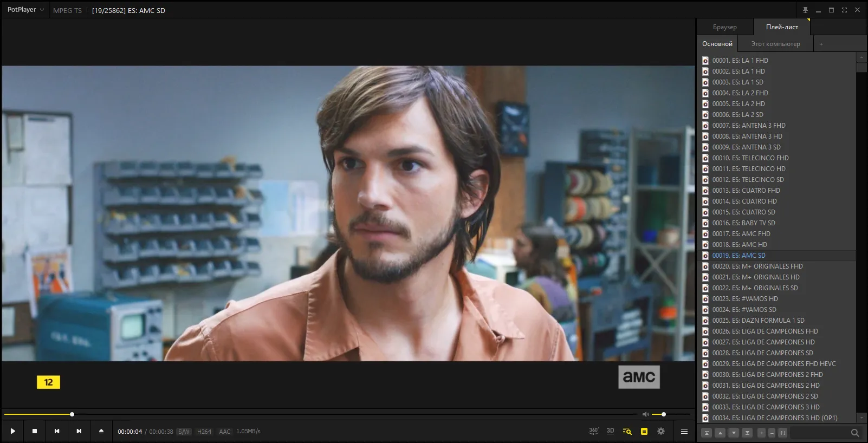Toggle the S/W decoder indicator
Image resolution: width=868 pixels, height=443 pixels.
click(184, 432)
